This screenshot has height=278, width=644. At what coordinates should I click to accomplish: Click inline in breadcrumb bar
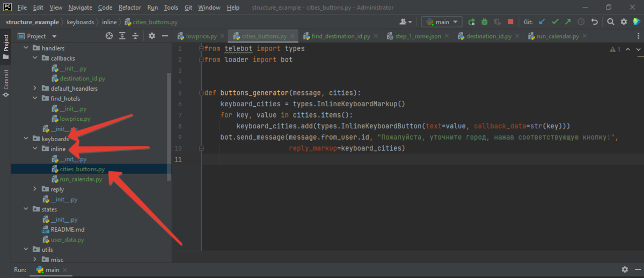point(110,22)
